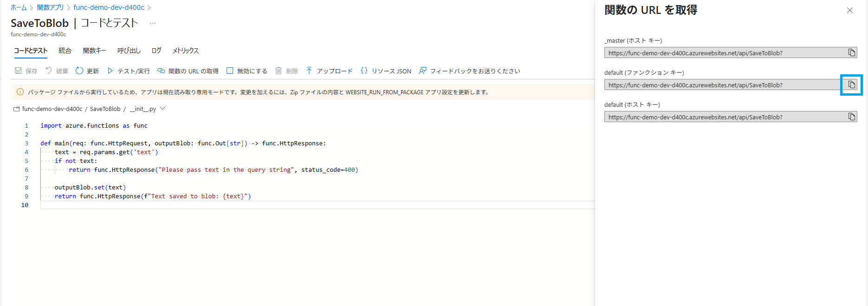Switch to the ログ tab
868x306 pixels.
156,51
